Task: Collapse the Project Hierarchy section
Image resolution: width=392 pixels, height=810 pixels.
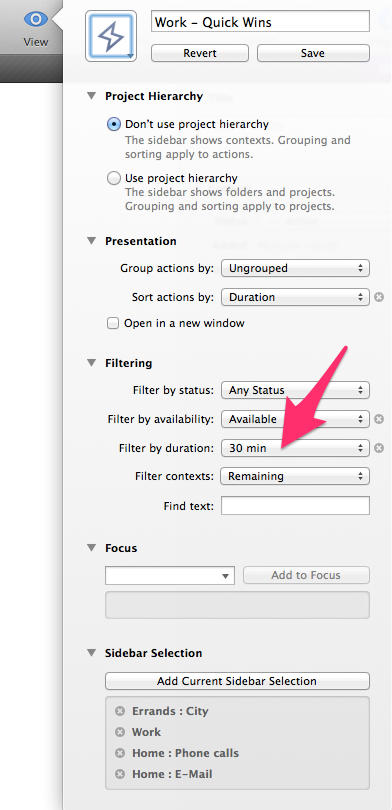Action: click(x=91, y=96)
